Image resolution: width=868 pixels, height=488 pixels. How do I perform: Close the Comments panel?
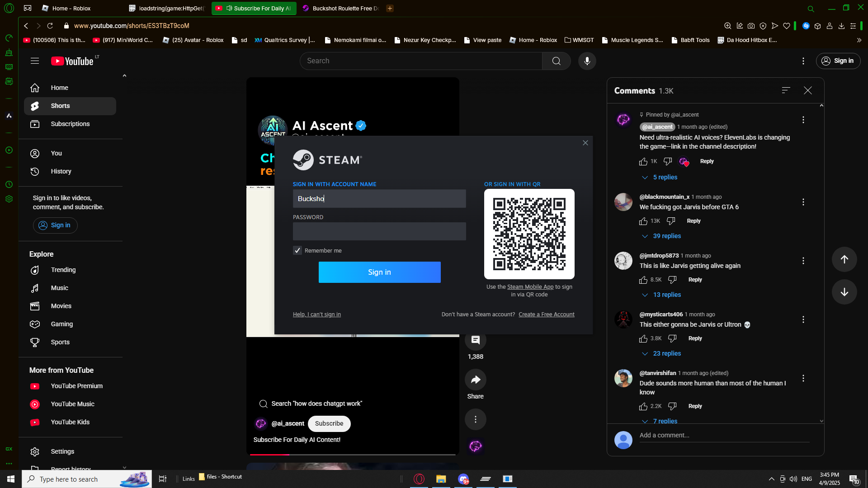(808, 90)
